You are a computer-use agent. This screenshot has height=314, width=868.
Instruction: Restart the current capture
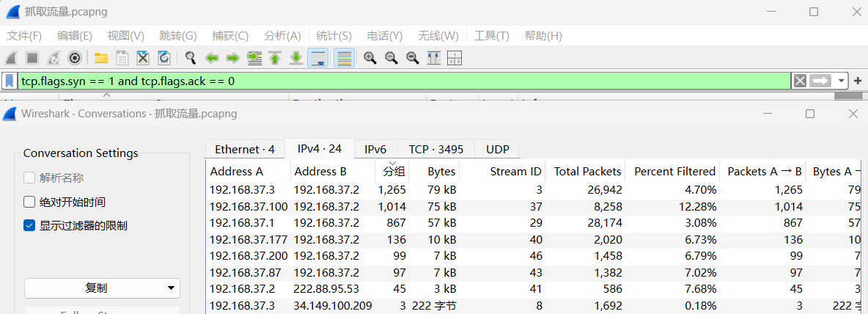point(54,58)
